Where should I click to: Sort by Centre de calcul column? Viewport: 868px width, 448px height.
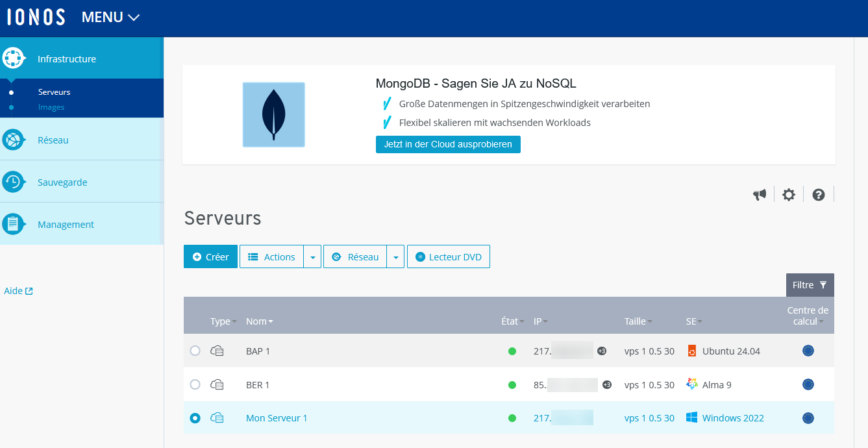tap(808, 316)
